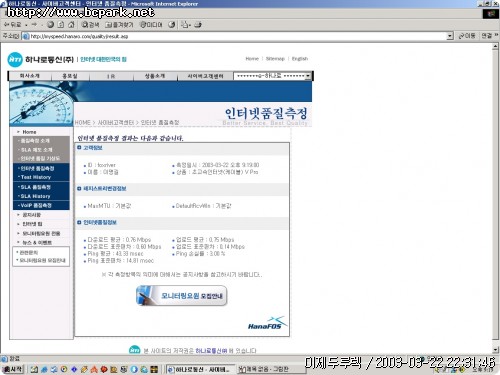This screenshot has height=375, width=500.
Task: Open the 홍보실 navigation tab
Action: point(70,76)
